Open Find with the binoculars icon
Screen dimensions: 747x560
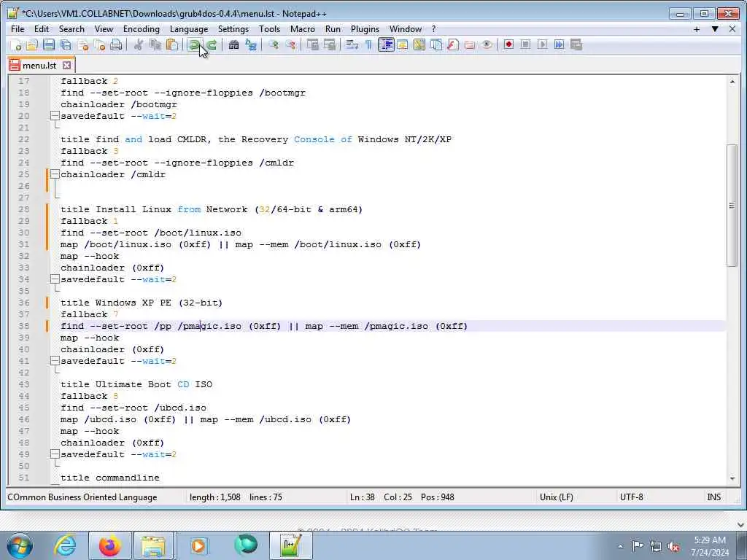coord(233,44)
